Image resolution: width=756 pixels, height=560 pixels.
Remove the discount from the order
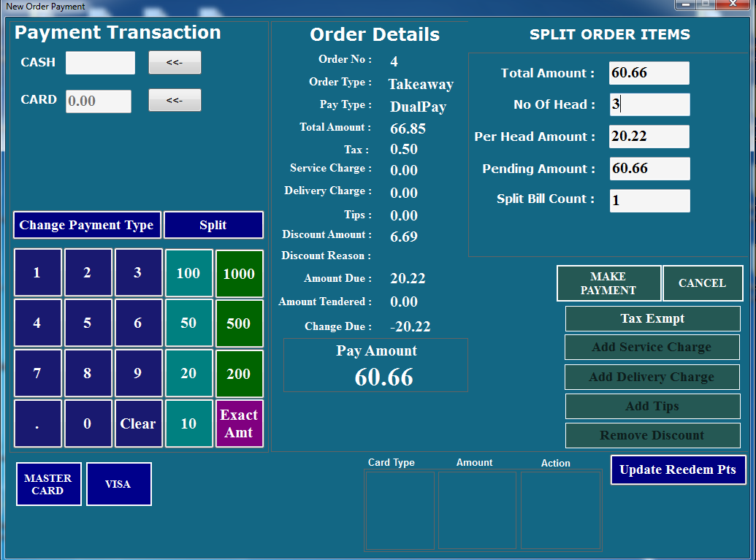(x=652, y=435)
